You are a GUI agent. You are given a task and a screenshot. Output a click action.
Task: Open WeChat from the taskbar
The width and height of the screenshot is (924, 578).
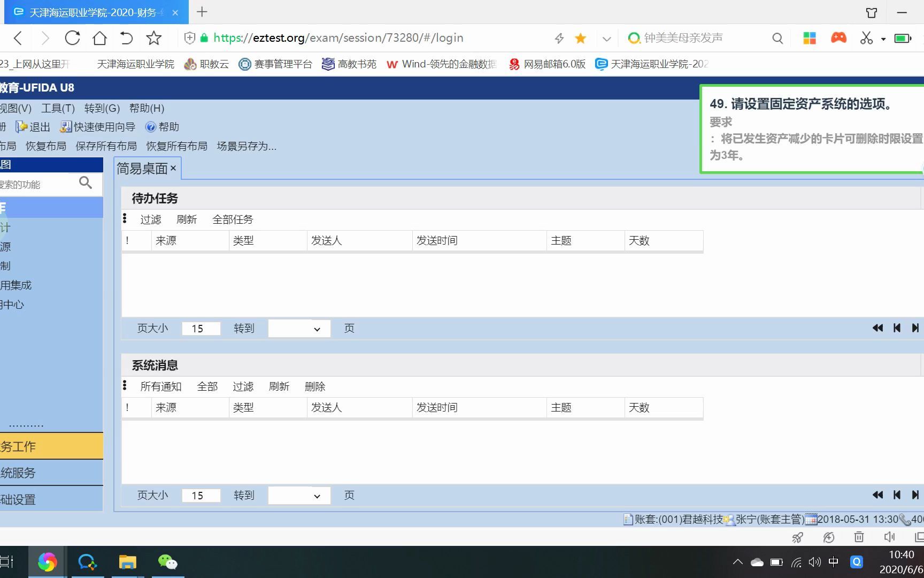(167, 562)
